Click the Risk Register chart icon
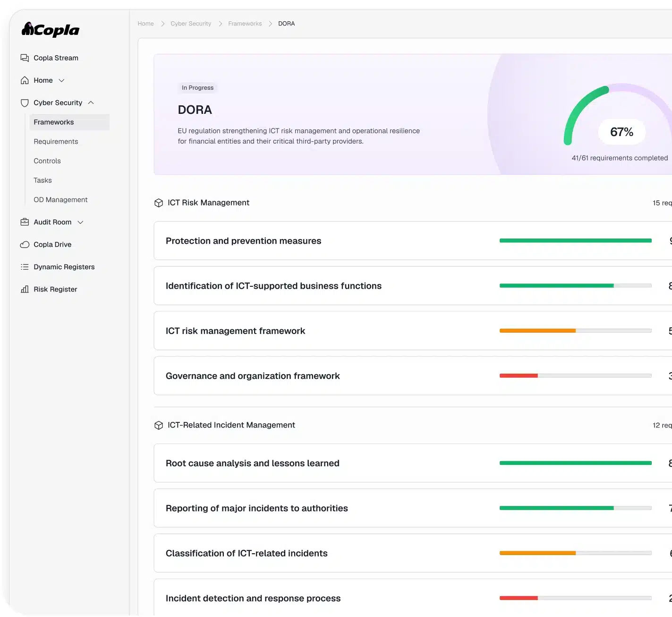The image size is (672, 617). [x=25, y=289]
